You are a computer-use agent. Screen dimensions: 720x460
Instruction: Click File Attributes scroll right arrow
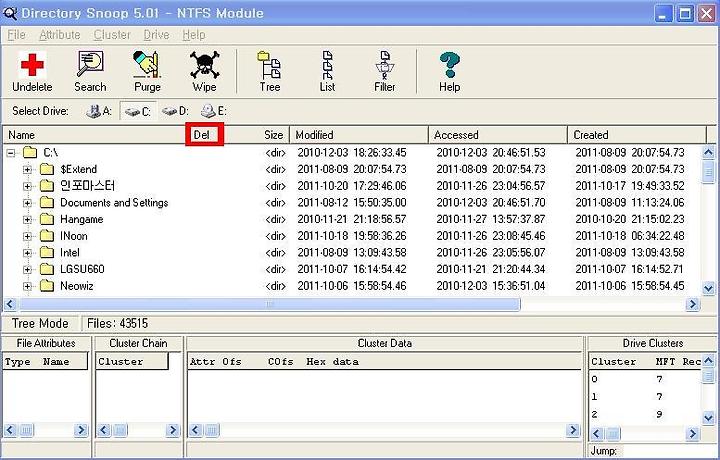81,430
